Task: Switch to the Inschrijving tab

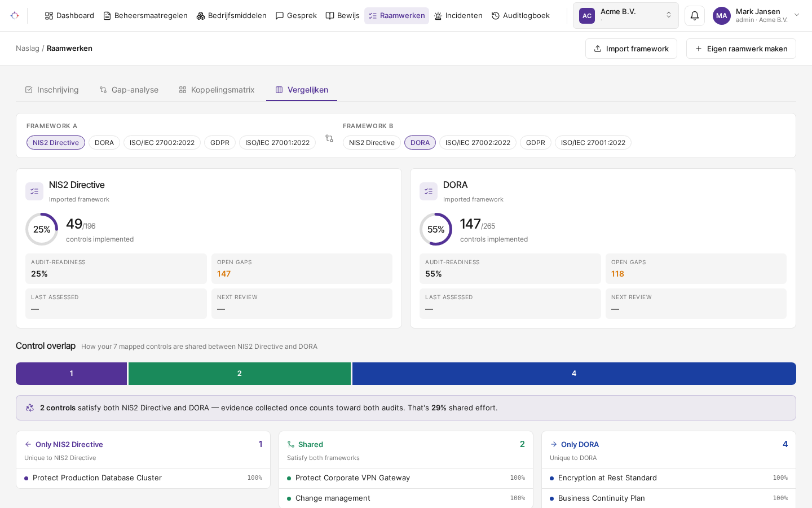Action: [52, 90]
